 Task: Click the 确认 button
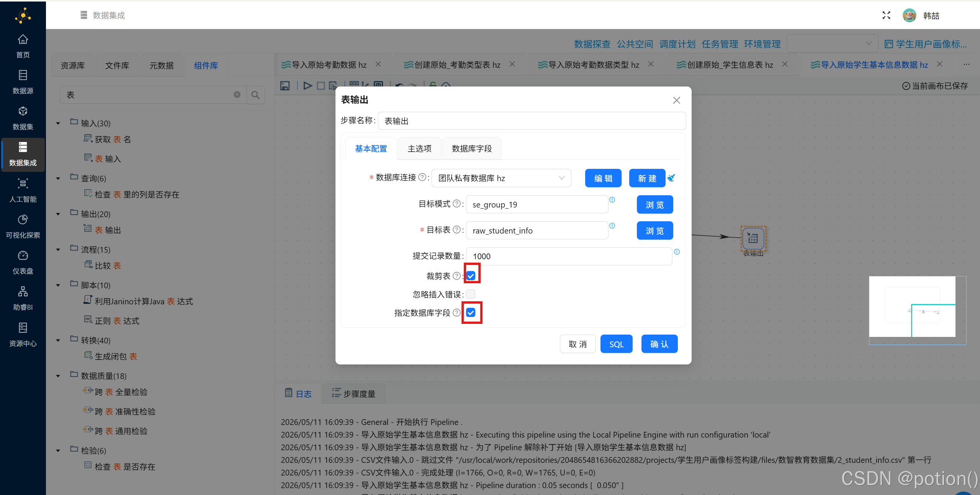(659, 344)
